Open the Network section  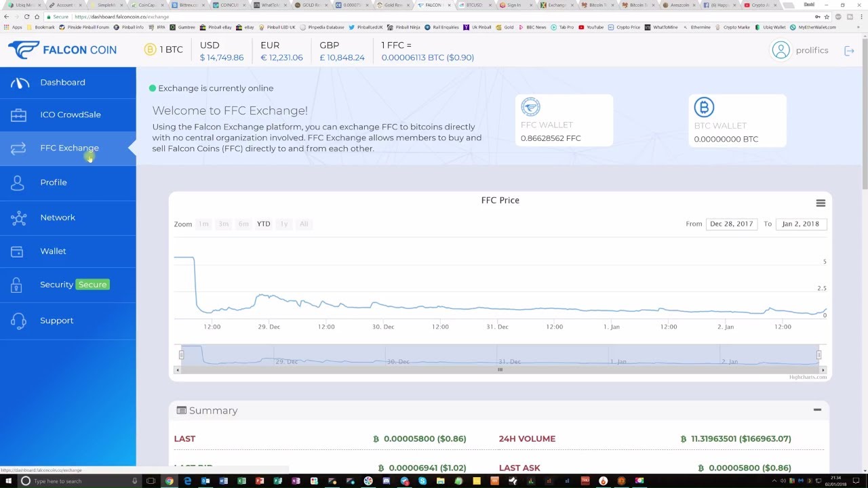pyautogui.click(x=68, y=218)
